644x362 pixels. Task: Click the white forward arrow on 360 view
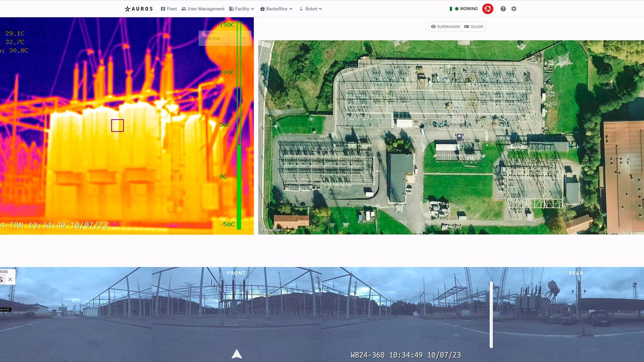click(x=237, y=354)
